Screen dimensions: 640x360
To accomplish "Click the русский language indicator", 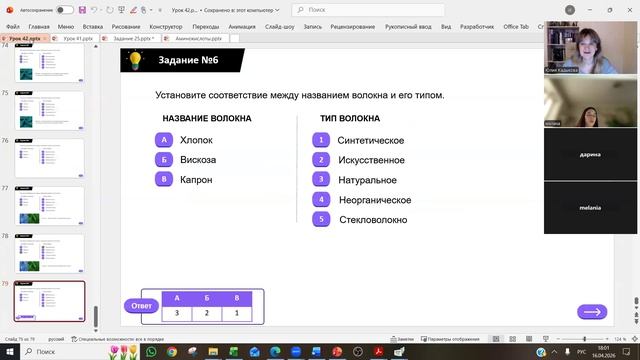I will (x=56, y=339).
